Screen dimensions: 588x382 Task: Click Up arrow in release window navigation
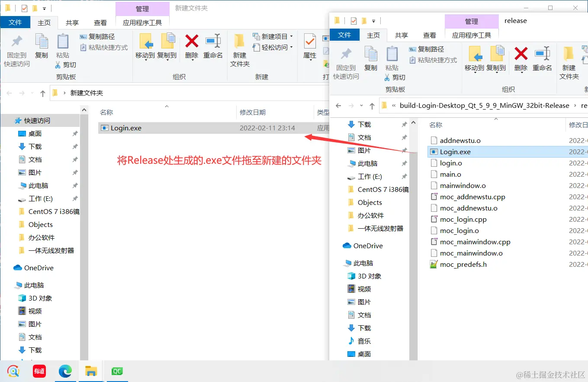[372, 105]
